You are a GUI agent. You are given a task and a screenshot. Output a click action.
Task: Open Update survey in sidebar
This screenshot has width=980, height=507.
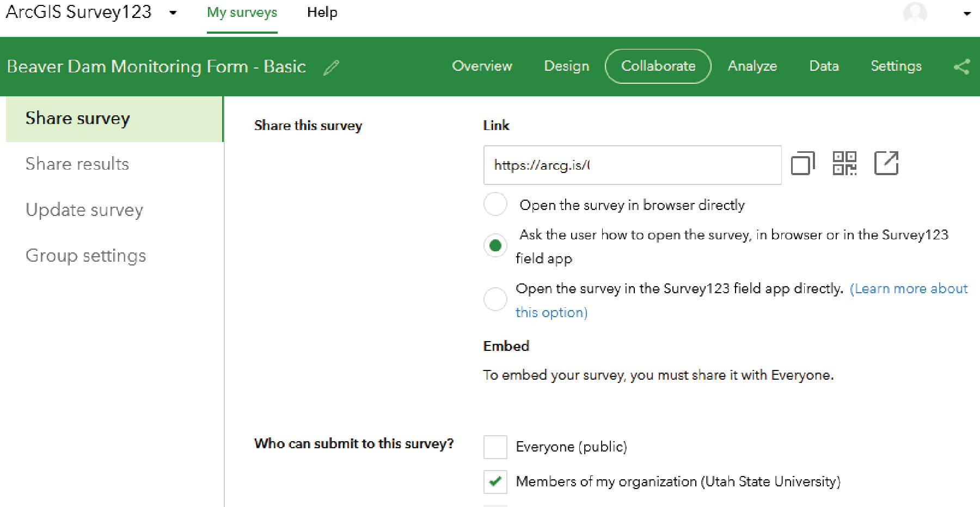84,210
